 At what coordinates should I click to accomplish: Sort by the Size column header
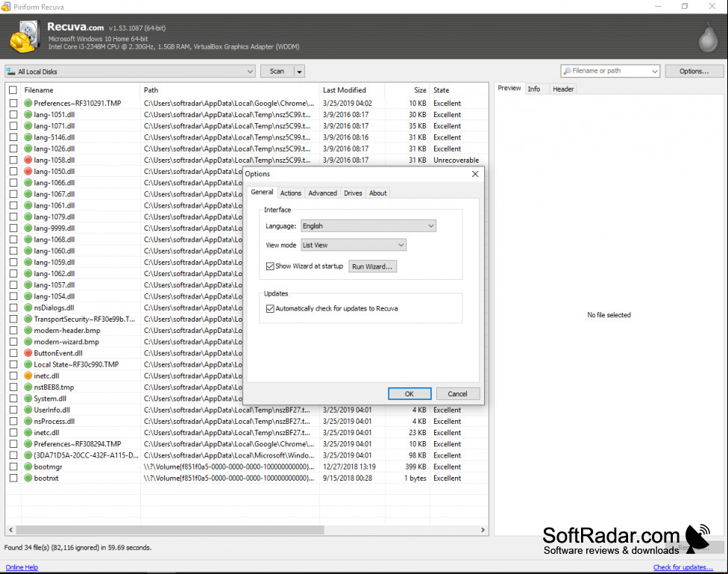pos(407,90)
